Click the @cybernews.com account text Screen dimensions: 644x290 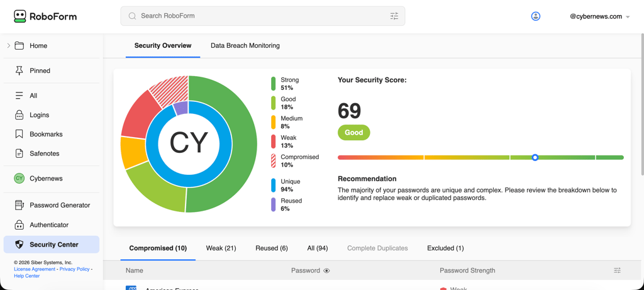596,17
